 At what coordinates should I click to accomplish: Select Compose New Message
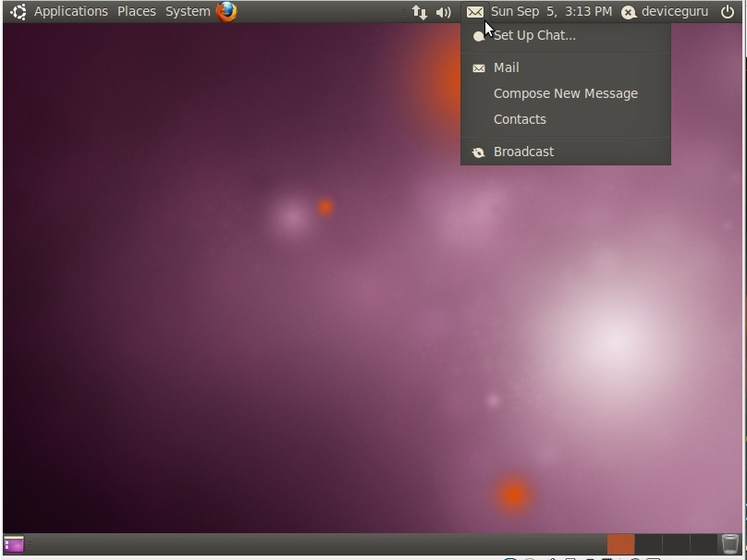pyautogui.click(x=566, y=93)
